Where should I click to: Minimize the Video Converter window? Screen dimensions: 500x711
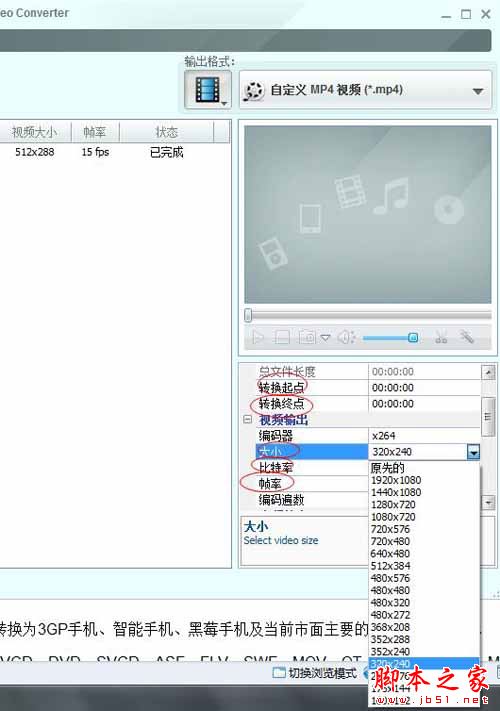click(x=446, y=15)
